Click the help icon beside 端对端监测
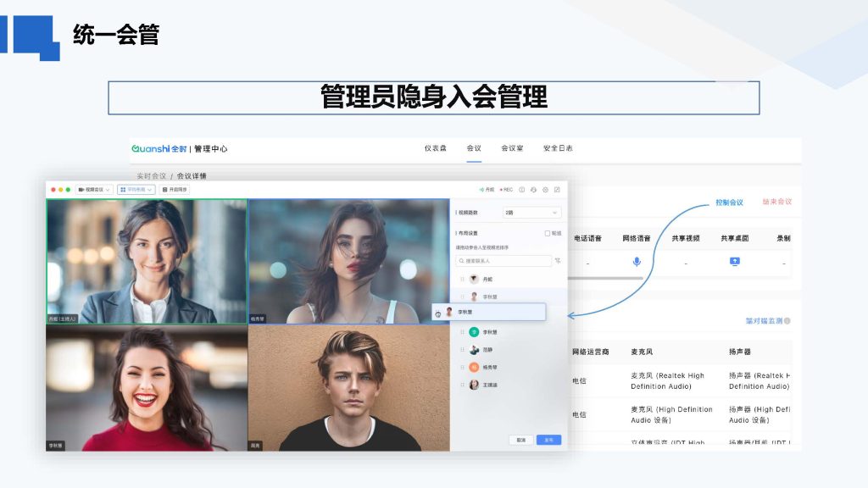Screen dimensions: 868x488 click(787, 321)
